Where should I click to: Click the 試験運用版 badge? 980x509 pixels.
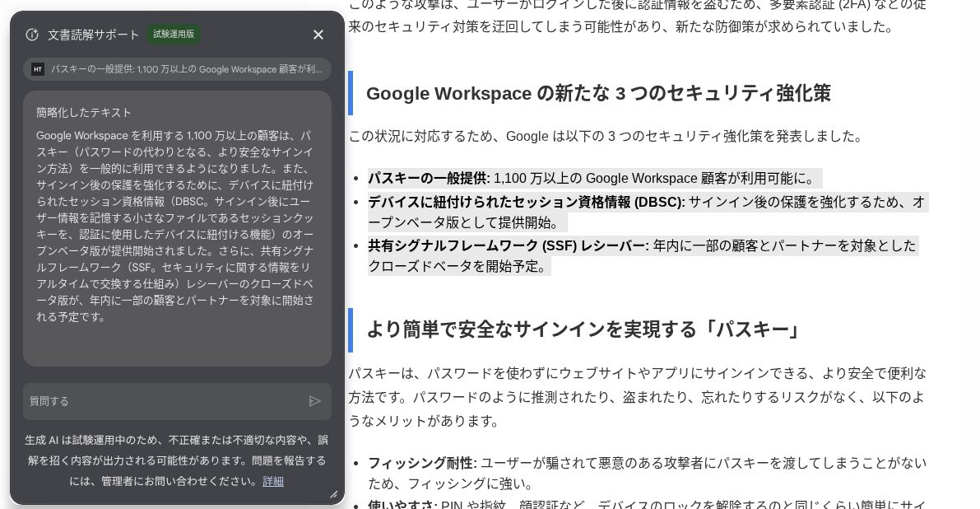174,35
